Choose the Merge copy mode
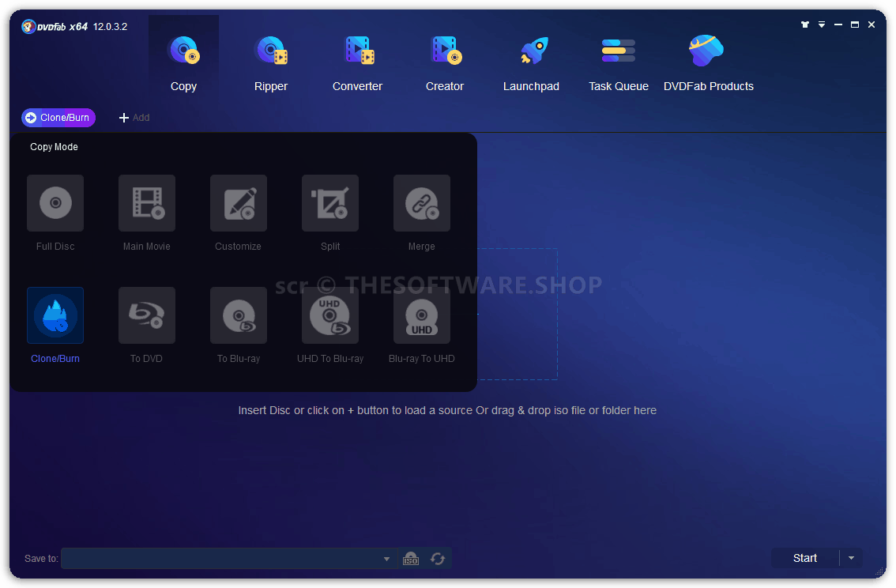This screenshot has height=588, width=896. click(x=422, y=203)
